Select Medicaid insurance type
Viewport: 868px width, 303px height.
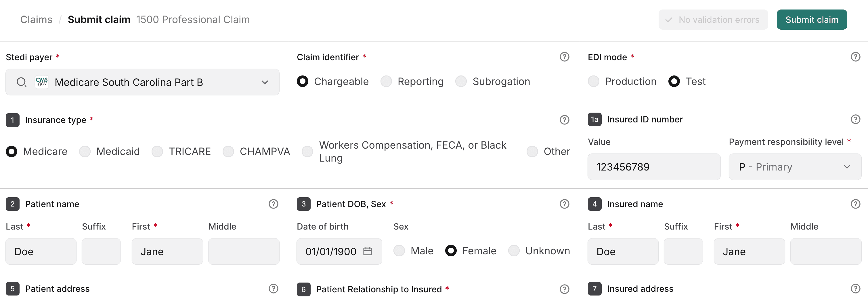(85, 151)
